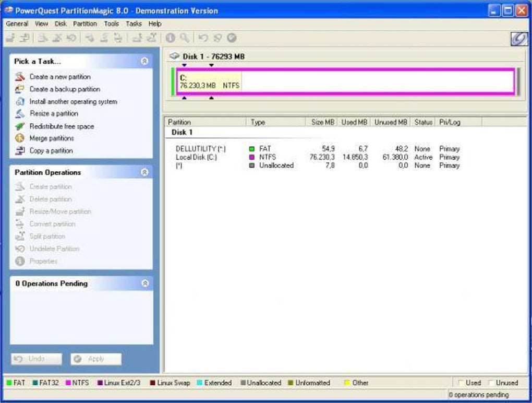Click the Create a new partition task icon
Viewport: 532px width, 403px height.
(20, 77)
